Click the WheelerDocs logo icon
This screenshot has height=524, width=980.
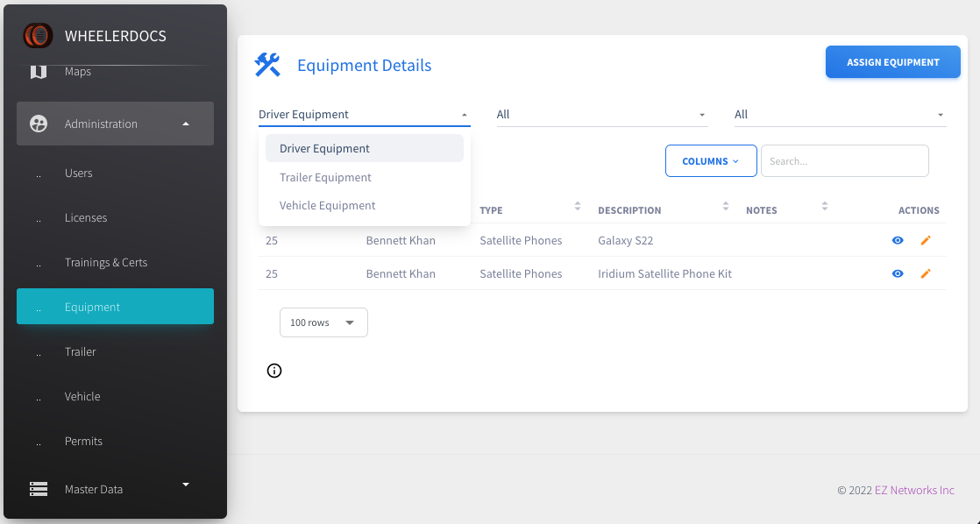tap(39, 36)
